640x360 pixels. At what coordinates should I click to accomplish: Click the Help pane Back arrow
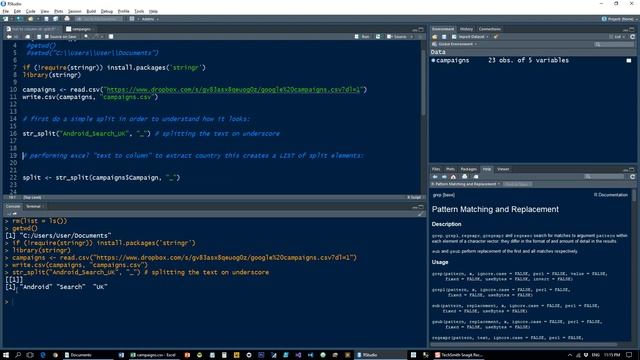(435, 177)
